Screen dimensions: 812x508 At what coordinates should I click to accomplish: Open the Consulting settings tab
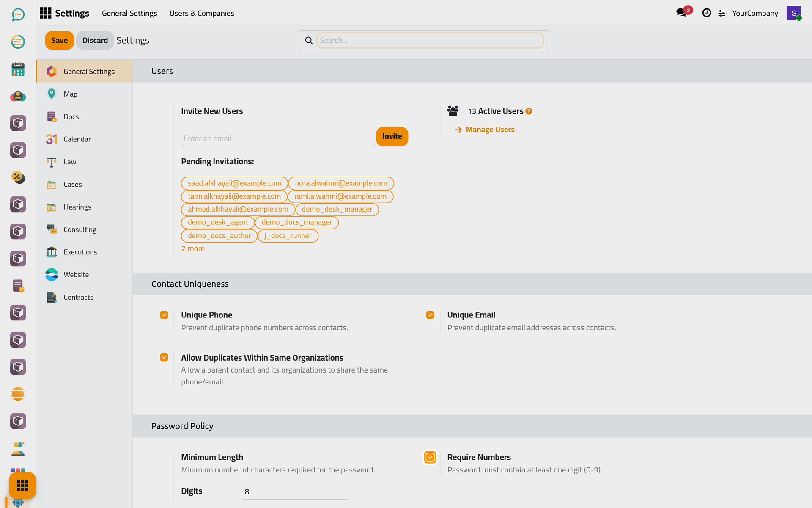pos(85,229)
